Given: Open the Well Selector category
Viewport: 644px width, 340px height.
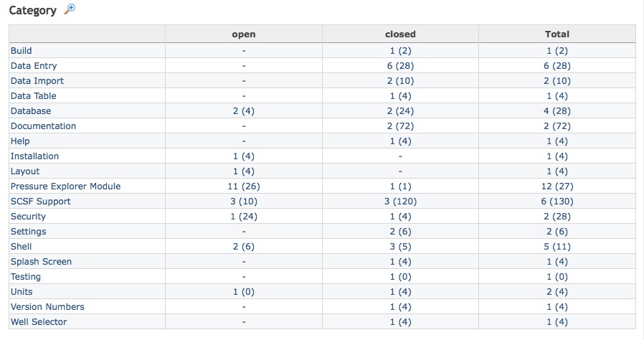Looking at the screenshot, I should tap(39, 322).
